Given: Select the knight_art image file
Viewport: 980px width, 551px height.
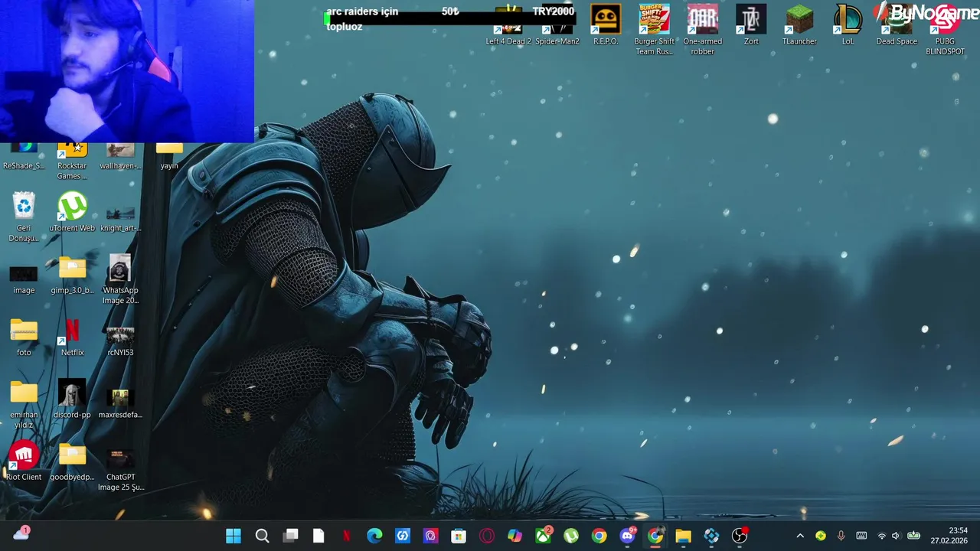Looking at the screenshot, I should (x=120, y=219).
